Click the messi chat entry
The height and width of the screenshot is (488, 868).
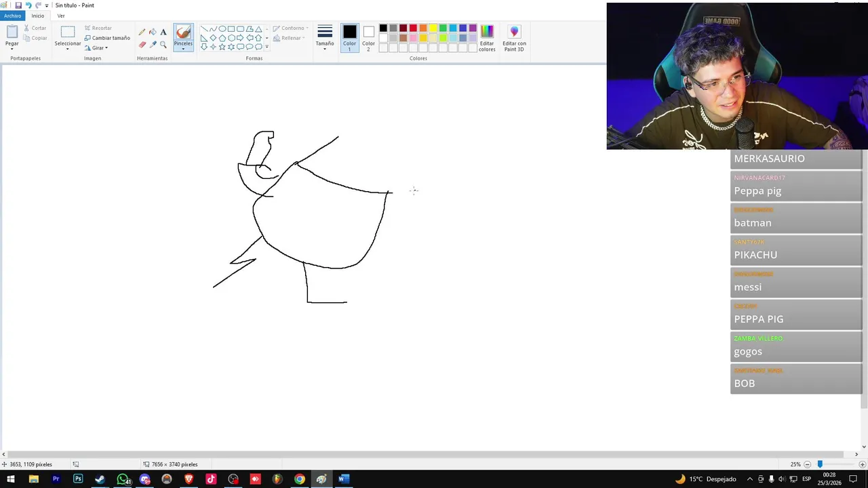pos(795,282)
